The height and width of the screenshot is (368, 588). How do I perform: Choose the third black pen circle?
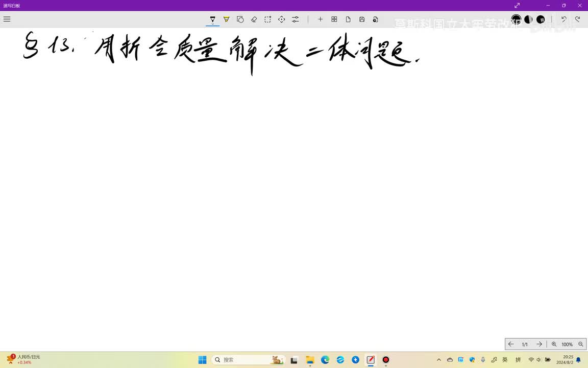tap(541, 19)
